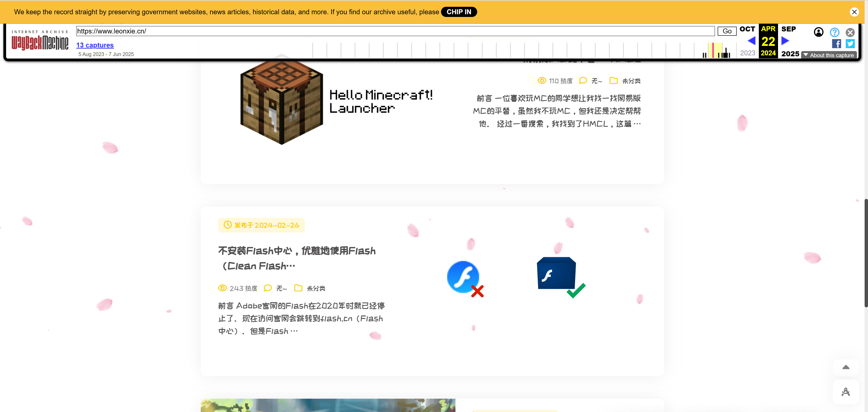Select the OCT previous month capture
This screenshot has height=412, width=868.
pos(747,29)
